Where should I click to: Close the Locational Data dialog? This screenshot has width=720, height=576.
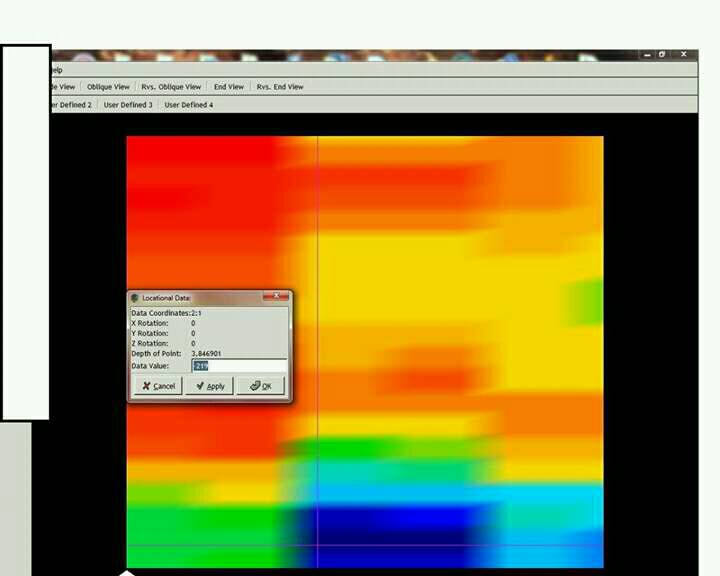pyautogui.click(x=275, y=297)
